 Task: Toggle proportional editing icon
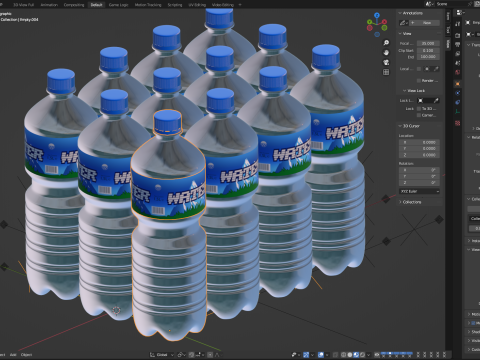pyautogui.click(x=210, y=355)
